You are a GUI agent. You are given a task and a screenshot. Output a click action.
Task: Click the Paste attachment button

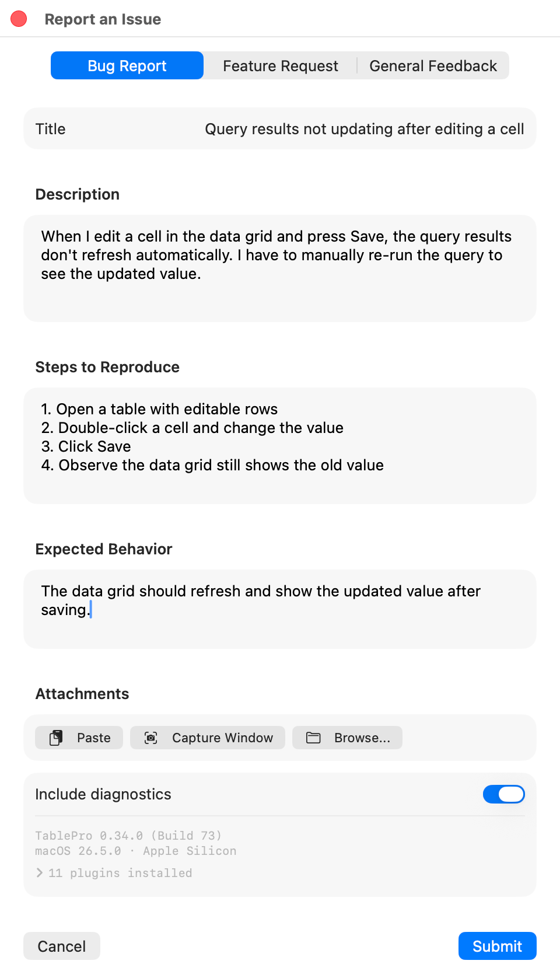(79, 738)
